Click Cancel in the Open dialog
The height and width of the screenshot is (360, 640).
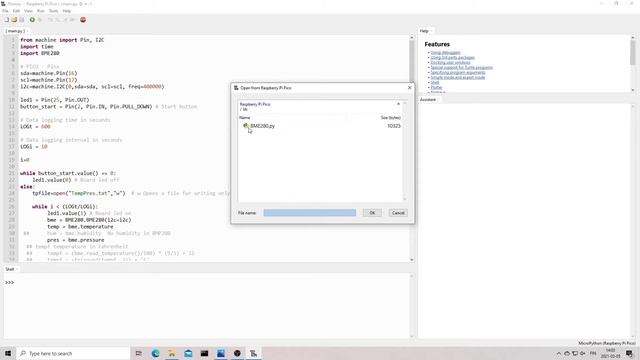click(x=398, y=213)
